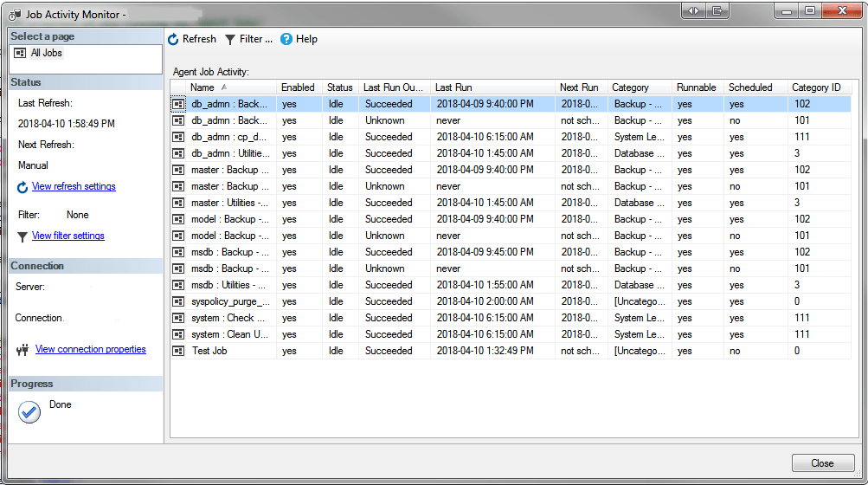Open Help from the toolbar

[299, 39]
